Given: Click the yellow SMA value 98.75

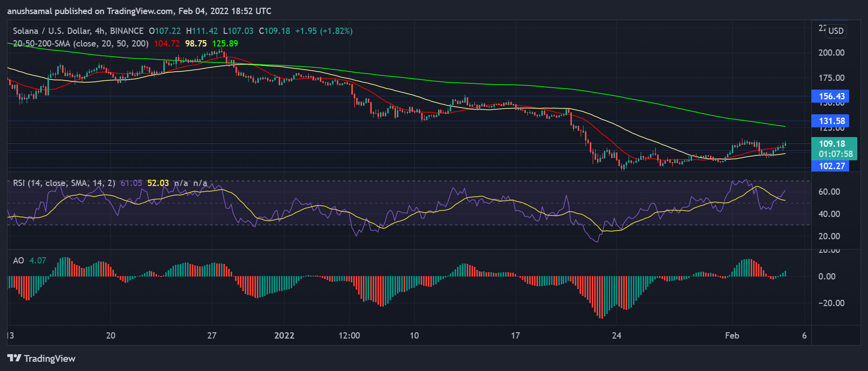Looking at the screenshot, I should point(196,44).
